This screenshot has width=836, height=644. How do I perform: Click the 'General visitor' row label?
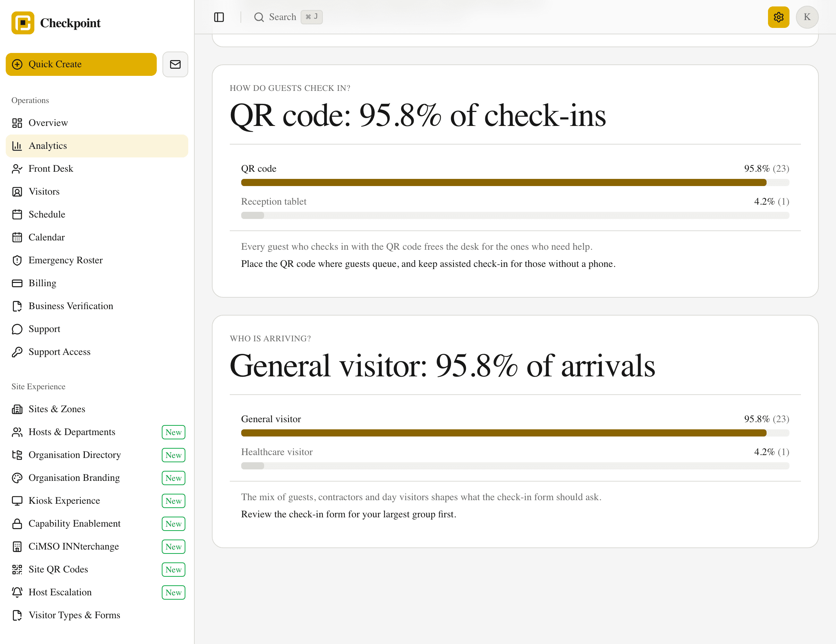click(271, 419)
